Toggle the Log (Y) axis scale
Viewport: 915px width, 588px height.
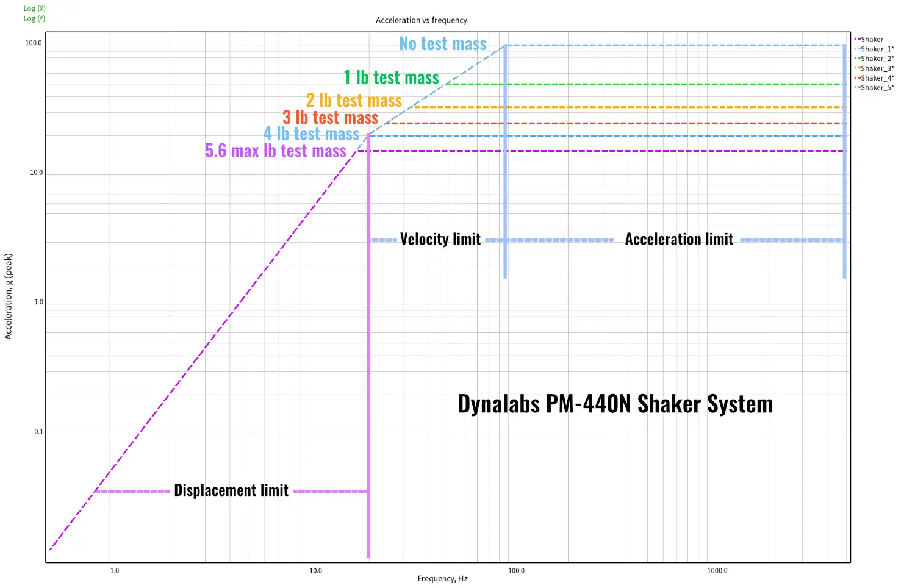click(x=34, y=18)
